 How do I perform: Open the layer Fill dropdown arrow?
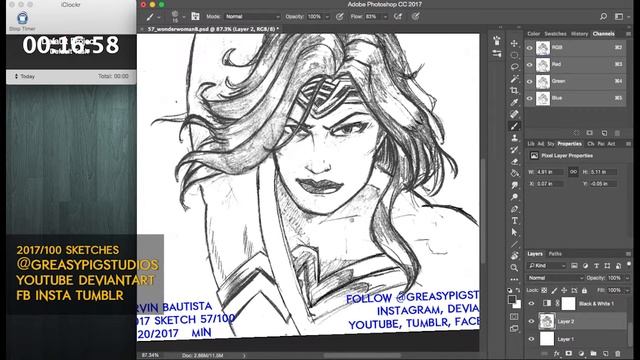click(x=627, y=290)
